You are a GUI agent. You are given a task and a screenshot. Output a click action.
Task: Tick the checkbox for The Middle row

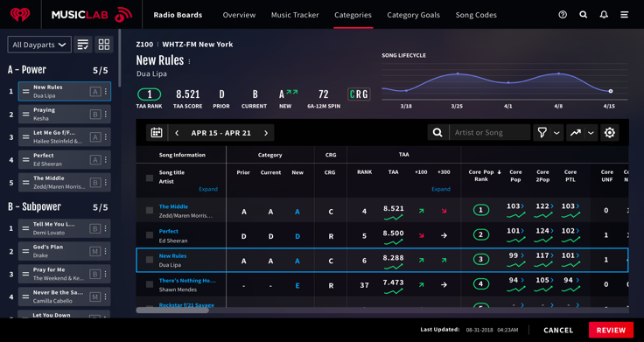[150, 210]
